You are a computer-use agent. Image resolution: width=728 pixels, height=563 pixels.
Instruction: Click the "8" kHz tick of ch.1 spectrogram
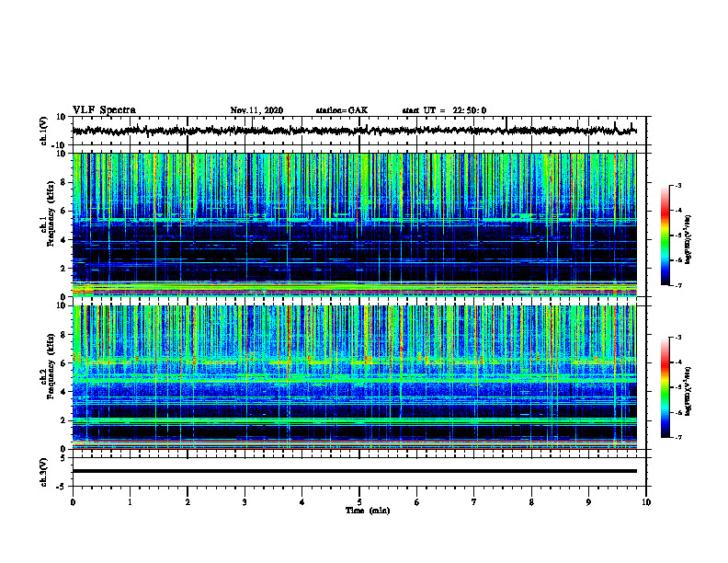63,182
